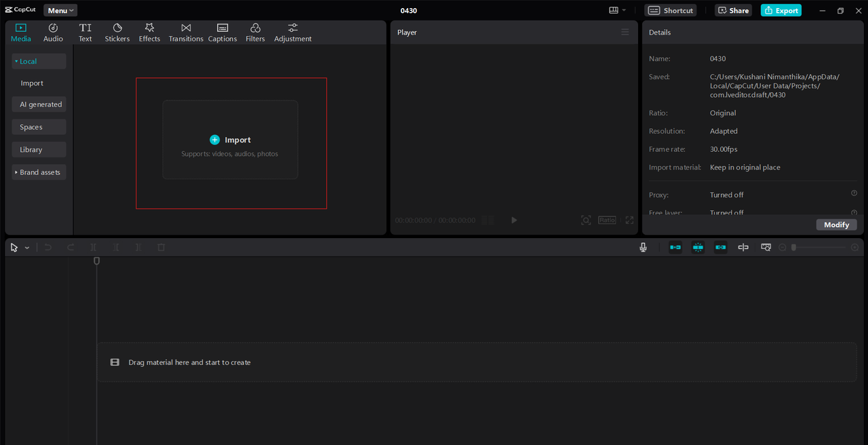Open Spaces in the media sidebar
The image size is (868, 445).
[x=39, y=127]
